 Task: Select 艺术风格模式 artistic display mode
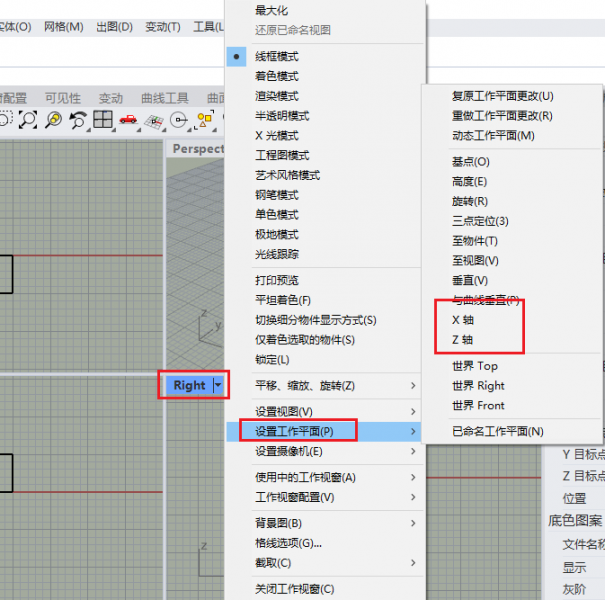point(287,175)
